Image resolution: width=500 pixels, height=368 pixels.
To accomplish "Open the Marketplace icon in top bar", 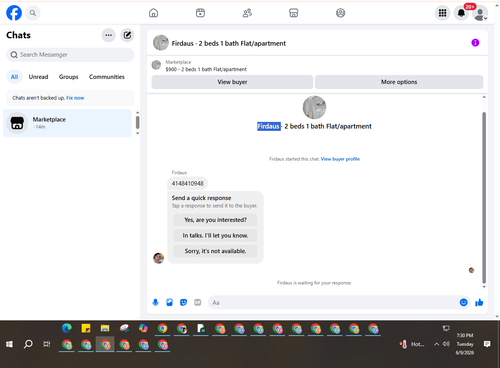I will (x=293, y=13).
